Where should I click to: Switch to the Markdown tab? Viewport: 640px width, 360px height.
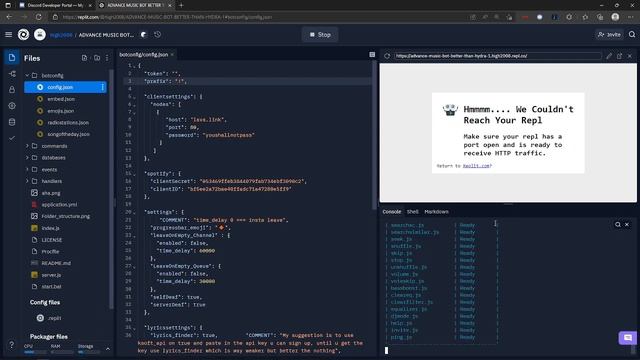point(436,211)
